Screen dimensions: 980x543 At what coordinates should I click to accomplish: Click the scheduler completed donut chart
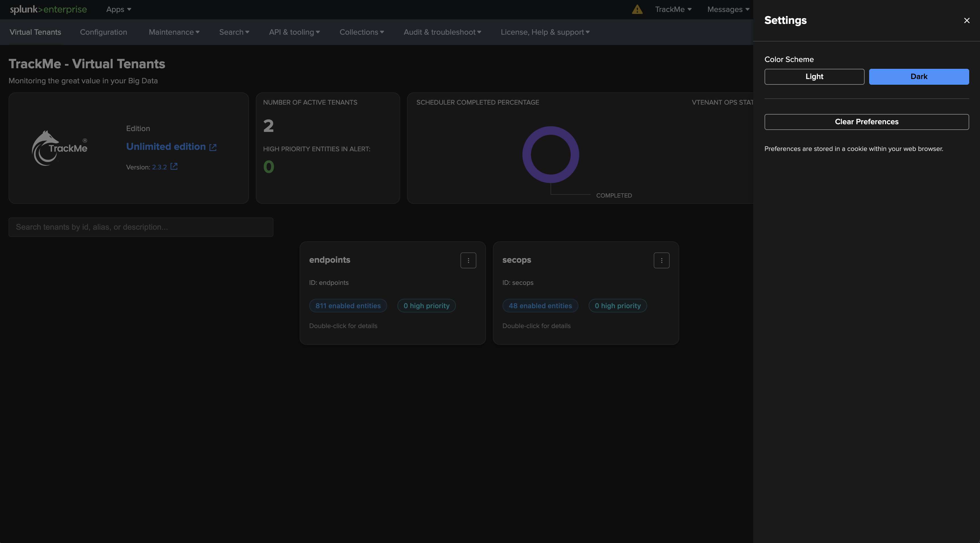551,155
